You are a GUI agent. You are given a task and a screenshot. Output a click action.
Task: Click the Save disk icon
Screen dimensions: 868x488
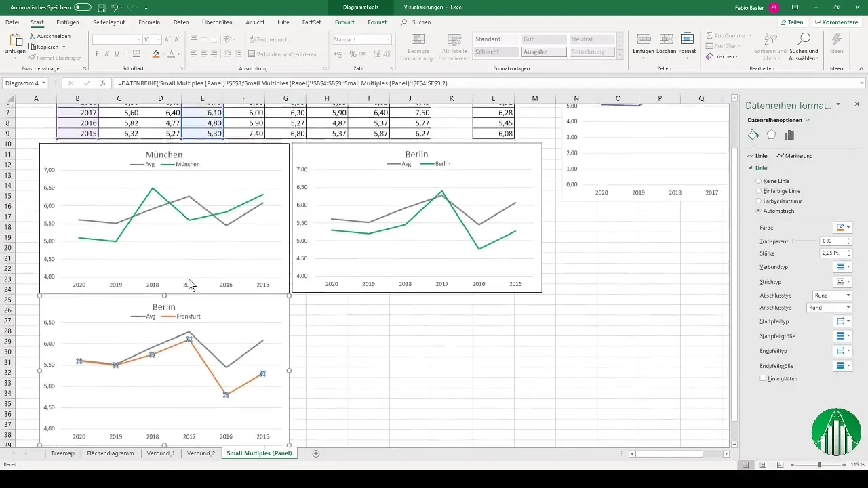point(101,7)
